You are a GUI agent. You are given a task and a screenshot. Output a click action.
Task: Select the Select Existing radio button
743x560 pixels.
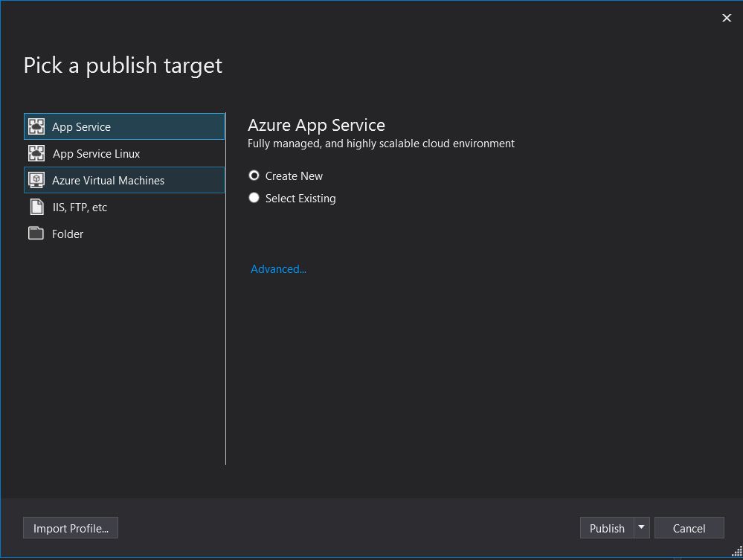point(254,198)
